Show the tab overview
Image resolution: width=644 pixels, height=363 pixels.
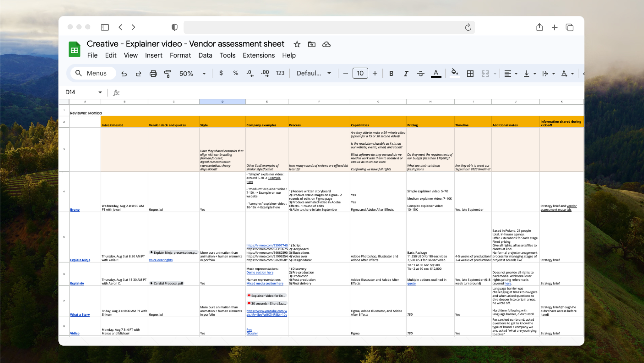570,27
